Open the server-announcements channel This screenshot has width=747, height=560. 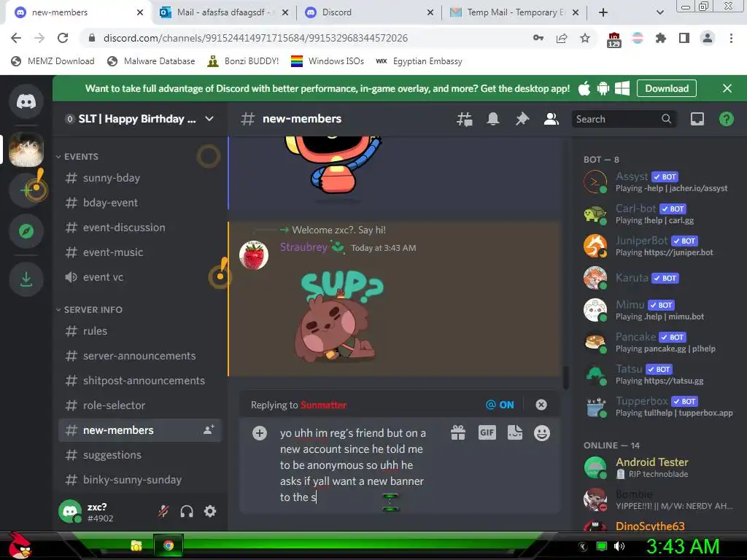[x=139, y=356]
